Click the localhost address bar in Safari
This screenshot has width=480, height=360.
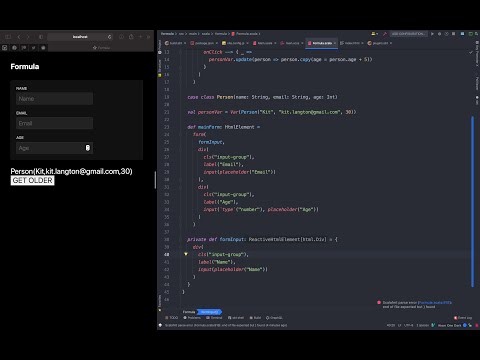click(80, 37)
